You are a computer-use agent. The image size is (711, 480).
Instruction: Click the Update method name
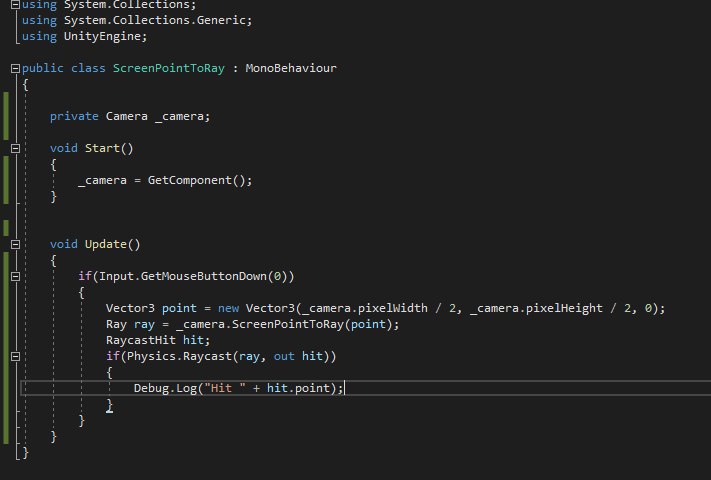pyautogui.click(x=106, y=244)
